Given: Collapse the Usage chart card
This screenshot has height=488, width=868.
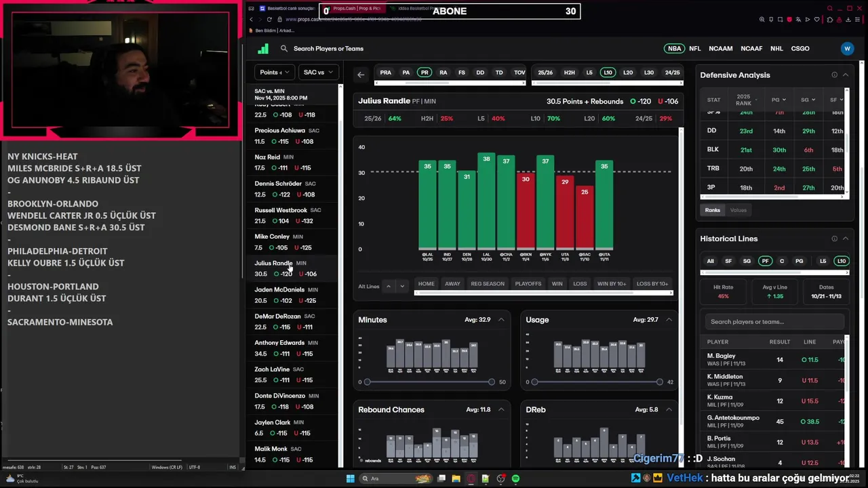Looking at the screenshot, I should pyautogui.click(x=669, y=319).
